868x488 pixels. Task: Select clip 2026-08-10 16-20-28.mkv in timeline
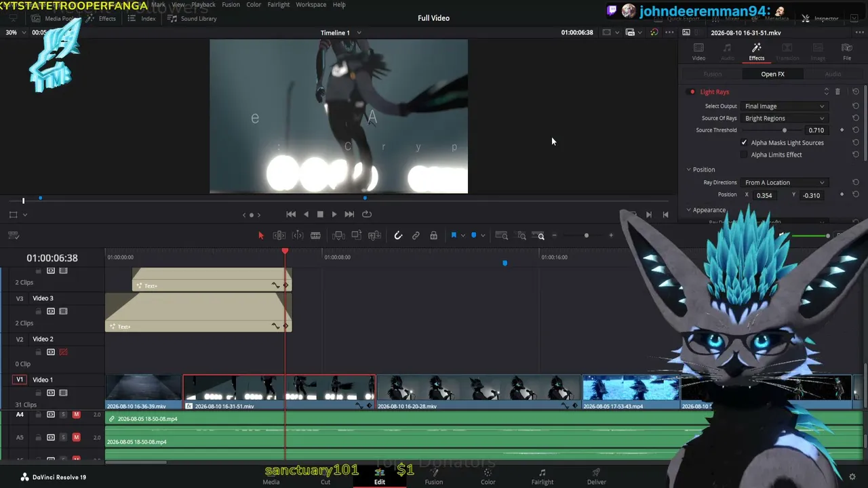pyautogui.click(x=478, y=392)
